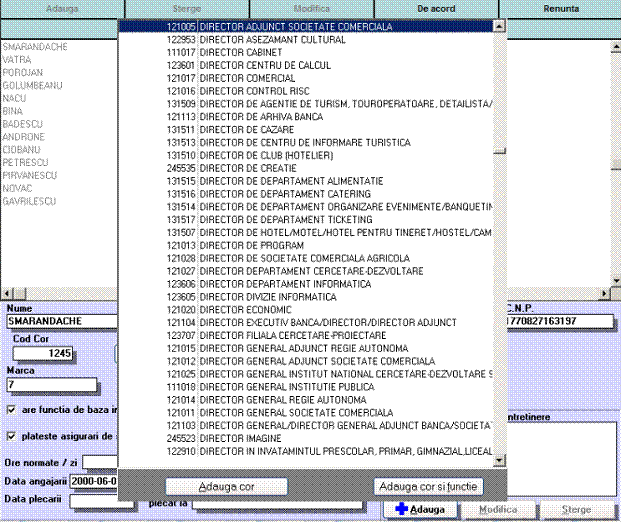Tick 'are functia de baza' checkbox
Image resolution: width=624 pixels, height=522 pixels.
[x=11, y=410]
